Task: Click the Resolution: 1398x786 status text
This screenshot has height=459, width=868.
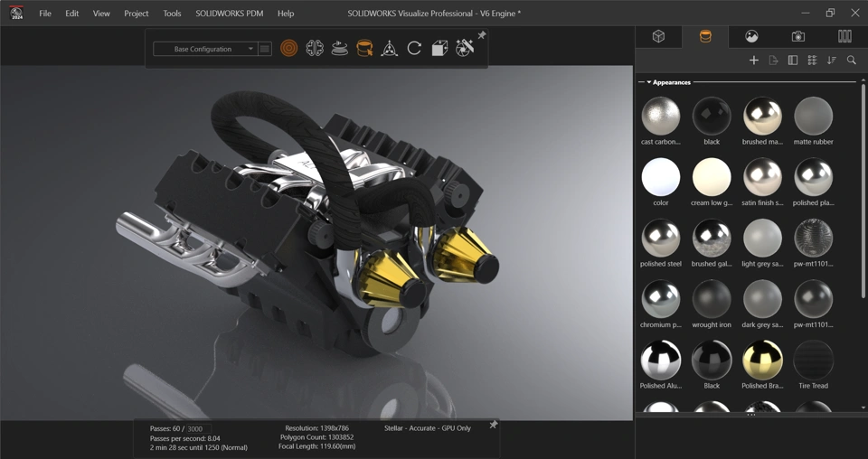Action: pos(316,428)
